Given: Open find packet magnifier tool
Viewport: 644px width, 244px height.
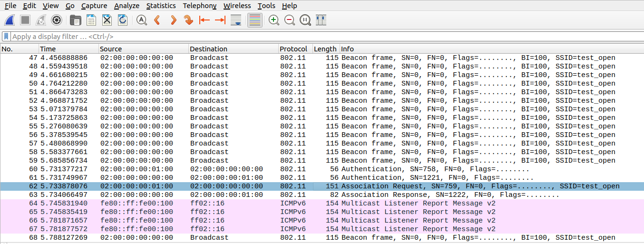Looking at the screenshot, I should coord(141,20).
